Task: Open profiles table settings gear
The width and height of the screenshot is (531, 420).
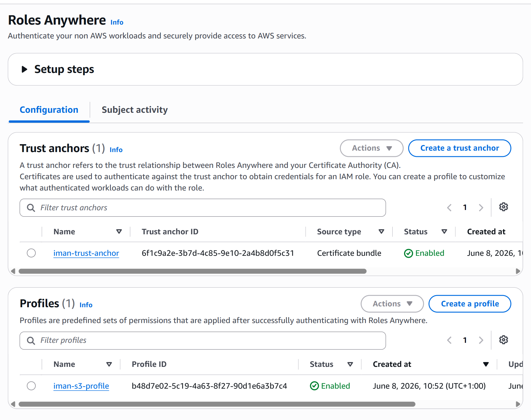Action: pyautogui.click(x=504, y=340)
